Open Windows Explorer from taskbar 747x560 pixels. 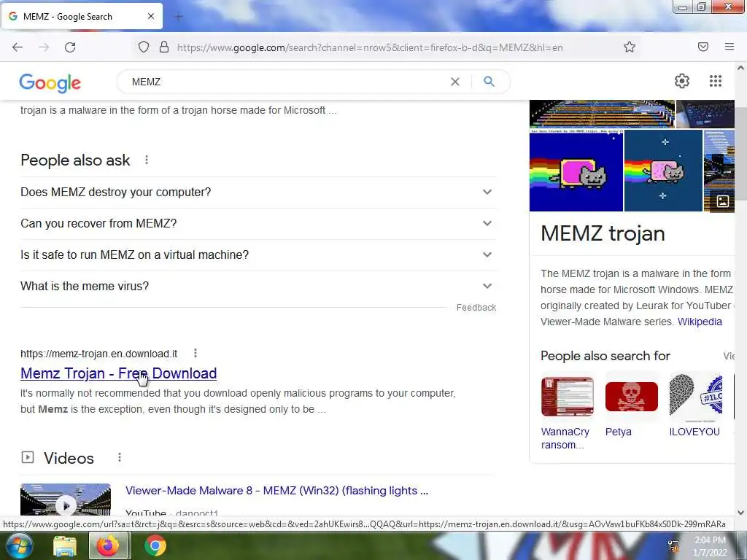(x=65, y=546)
